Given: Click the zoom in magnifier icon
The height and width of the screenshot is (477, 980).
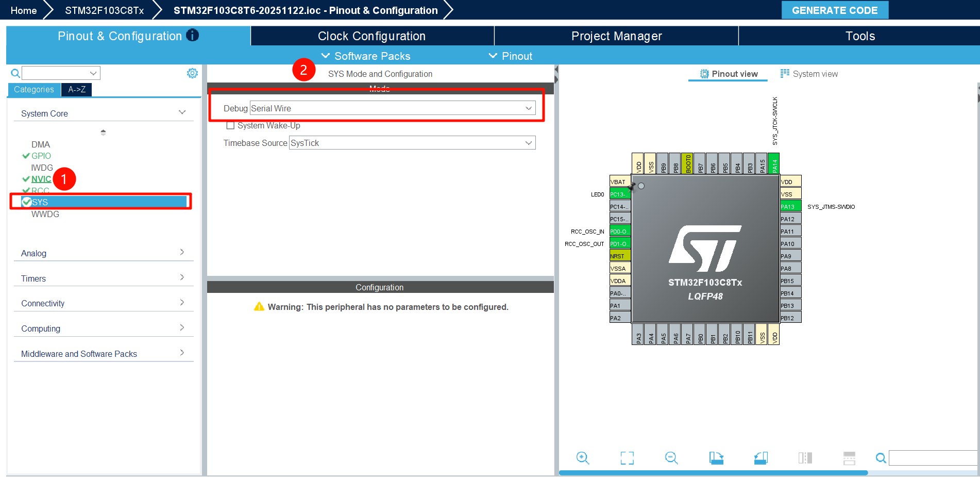Looking at the screenshot, I should click(583, 458).
